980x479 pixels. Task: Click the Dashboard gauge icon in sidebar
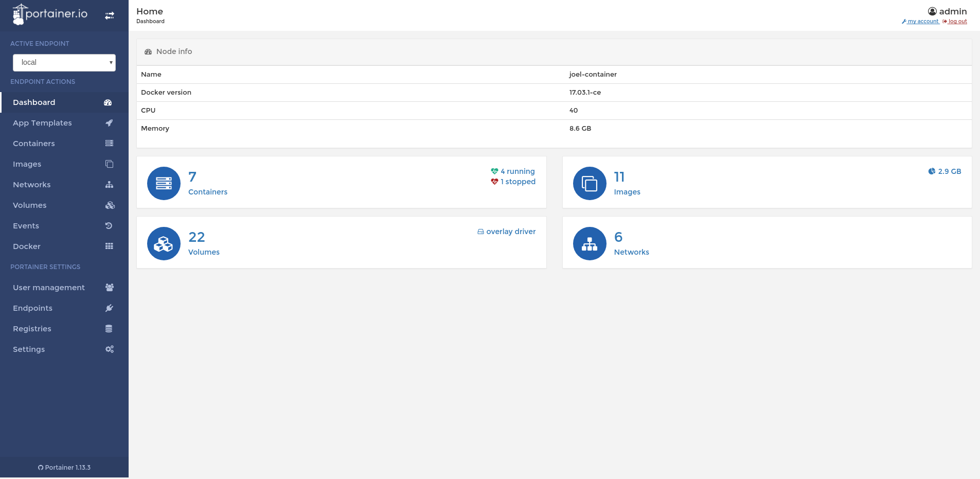(108, 102)
